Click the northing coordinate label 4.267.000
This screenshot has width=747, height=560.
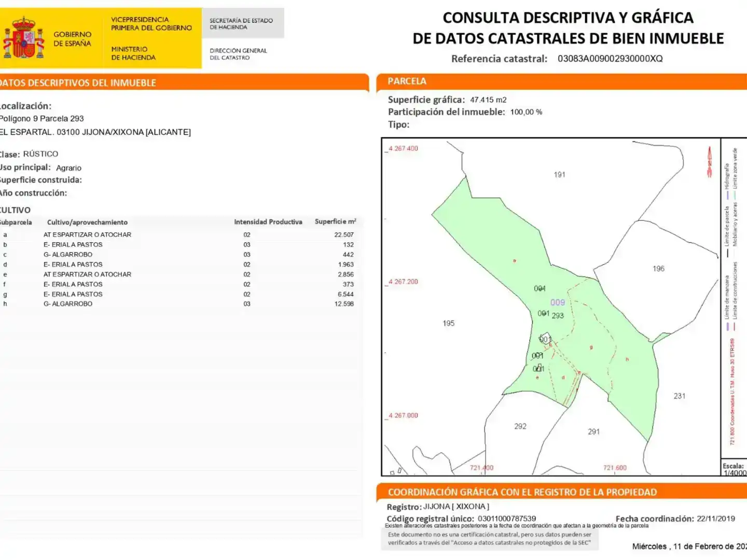(x=403, y=415)
